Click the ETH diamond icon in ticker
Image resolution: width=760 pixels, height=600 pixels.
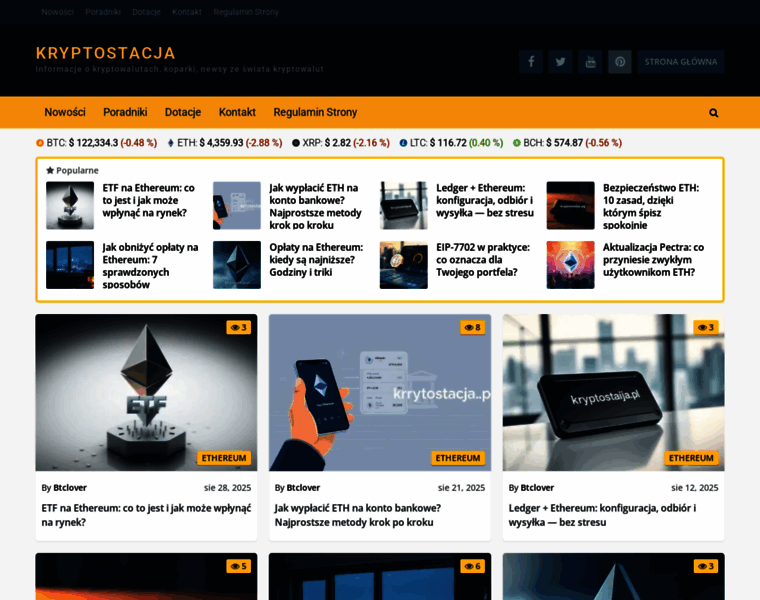click(171, 143)
